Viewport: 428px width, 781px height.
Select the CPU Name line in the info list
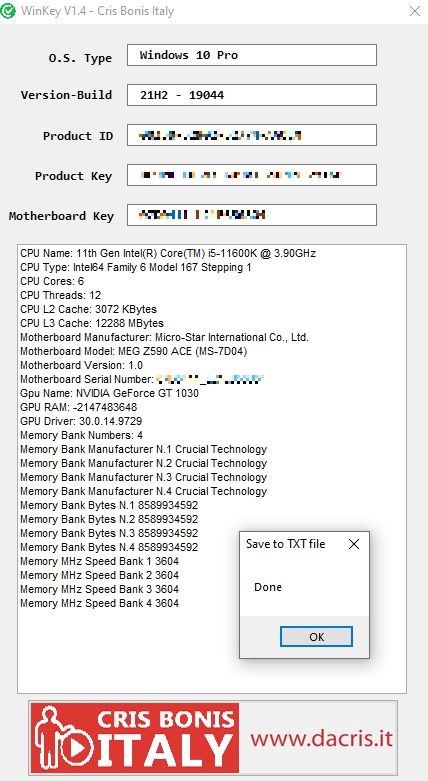pyautogui.click(x=168, y=253)
